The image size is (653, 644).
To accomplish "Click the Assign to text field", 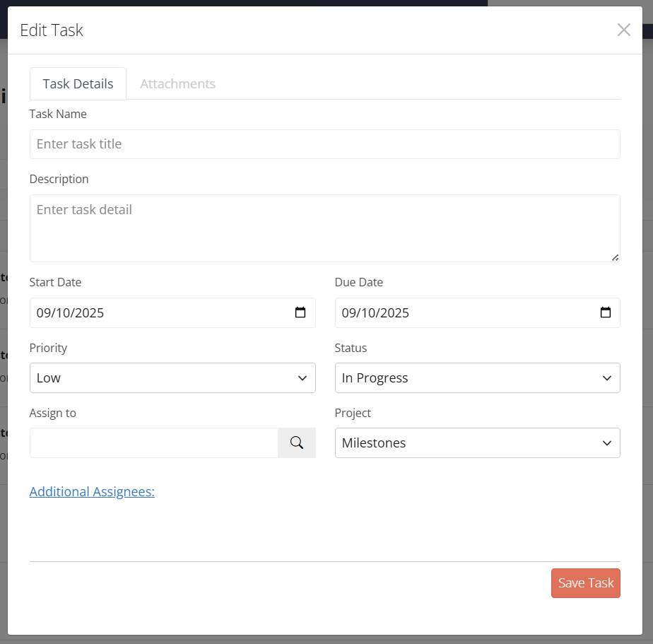I will pyautogui.click(x=153, y=443).
